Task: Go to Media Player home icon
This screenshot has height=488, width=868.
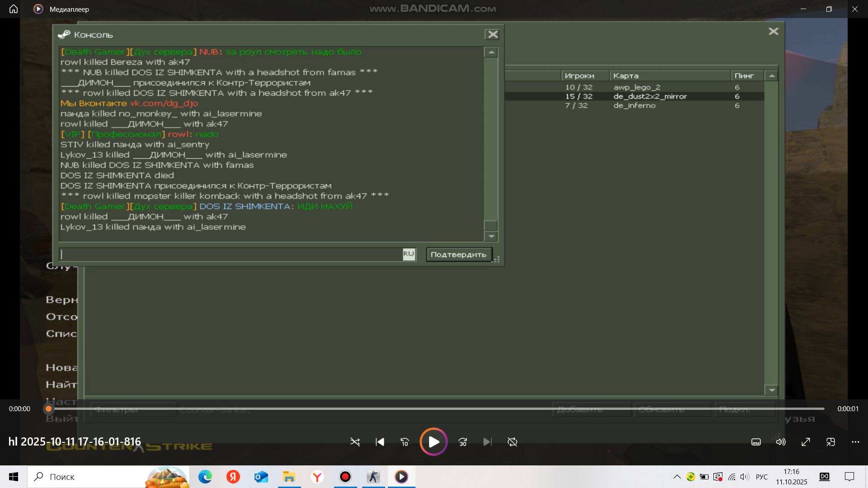Action: click(x=14, y=9)
